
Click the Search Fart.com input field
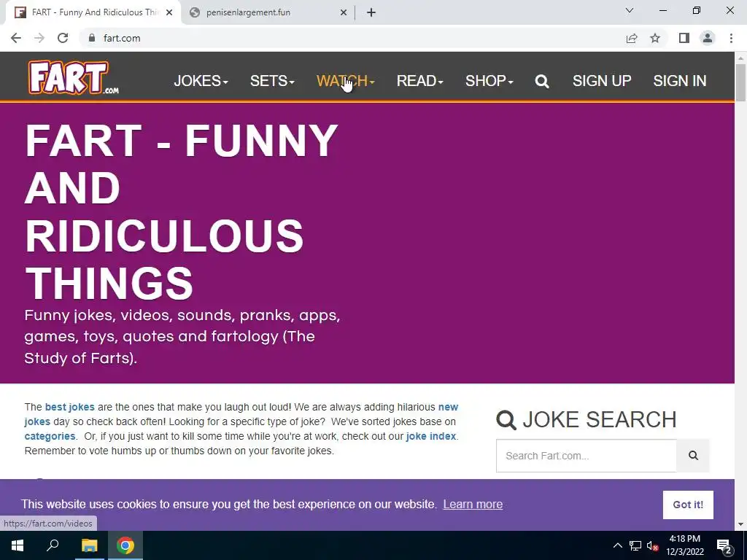point(586,456)
